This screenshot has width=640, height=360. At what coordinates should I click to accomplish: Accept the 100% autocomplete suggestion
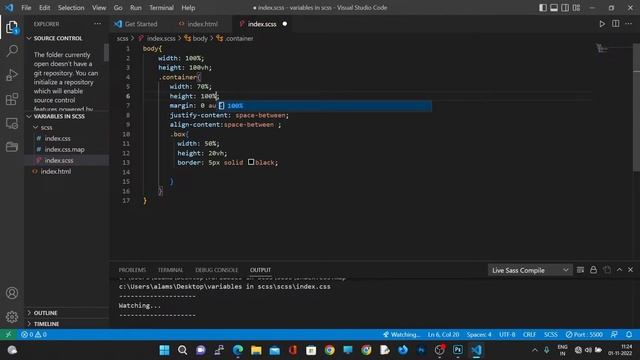[324, 106]
